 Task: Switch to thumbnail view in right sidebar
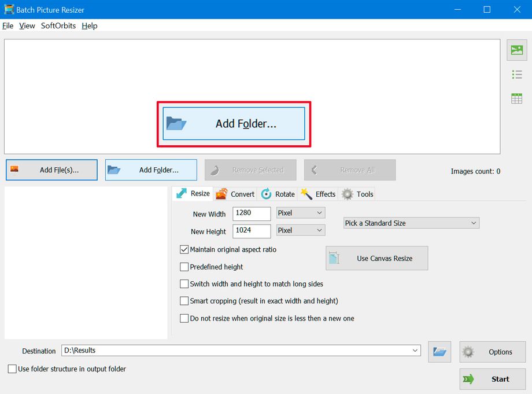516,50
